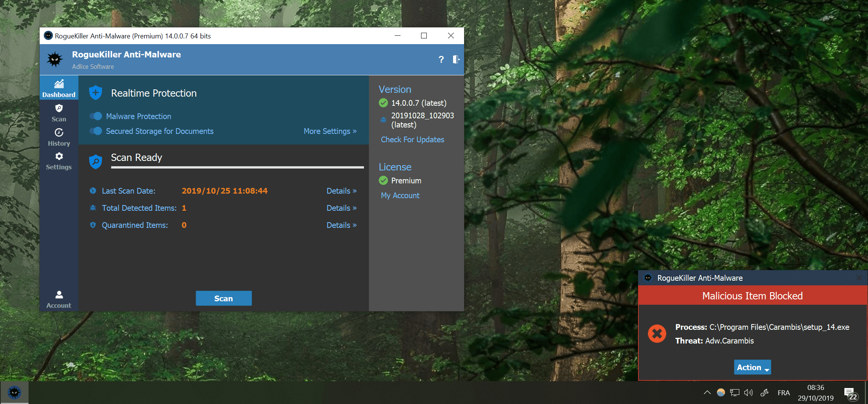Open the notification center icon
The image size is (868, 404).
tap(850, 394)
